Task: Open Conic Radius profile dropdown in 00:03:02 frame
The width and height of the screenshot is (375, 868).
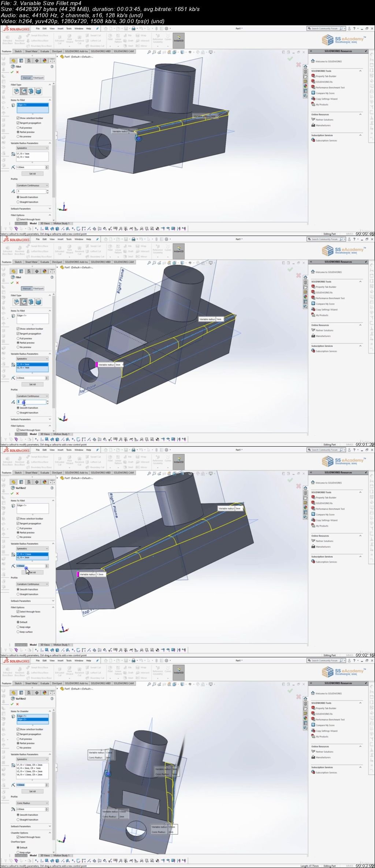Action: pos(32,803)
